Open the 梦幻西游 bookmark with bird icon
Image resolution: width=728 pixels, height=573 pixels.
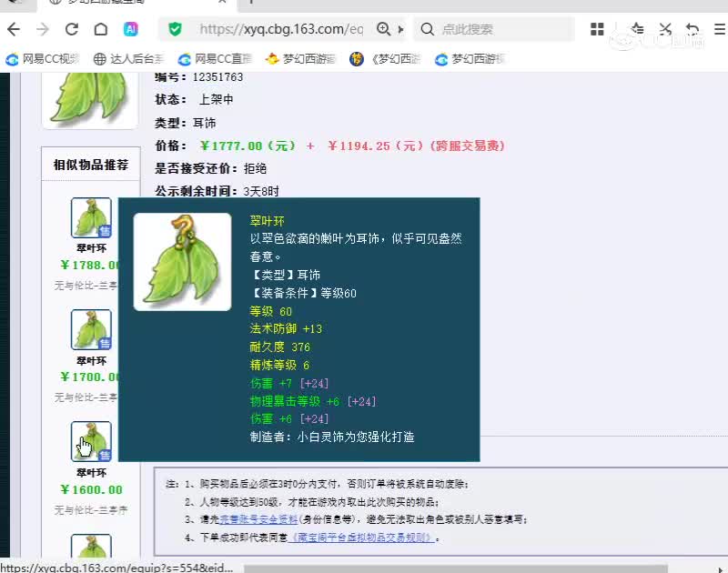(x=300, y=59)
